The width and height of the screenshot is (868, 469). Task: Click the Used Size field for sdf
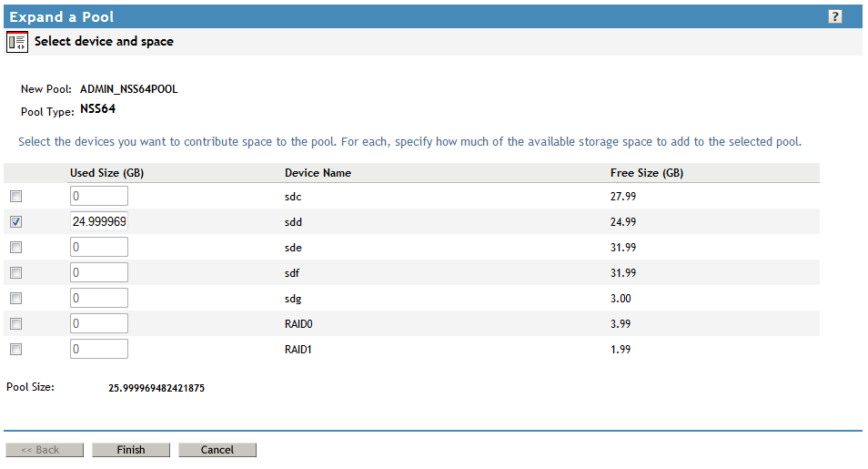click(x=99, y=272)
